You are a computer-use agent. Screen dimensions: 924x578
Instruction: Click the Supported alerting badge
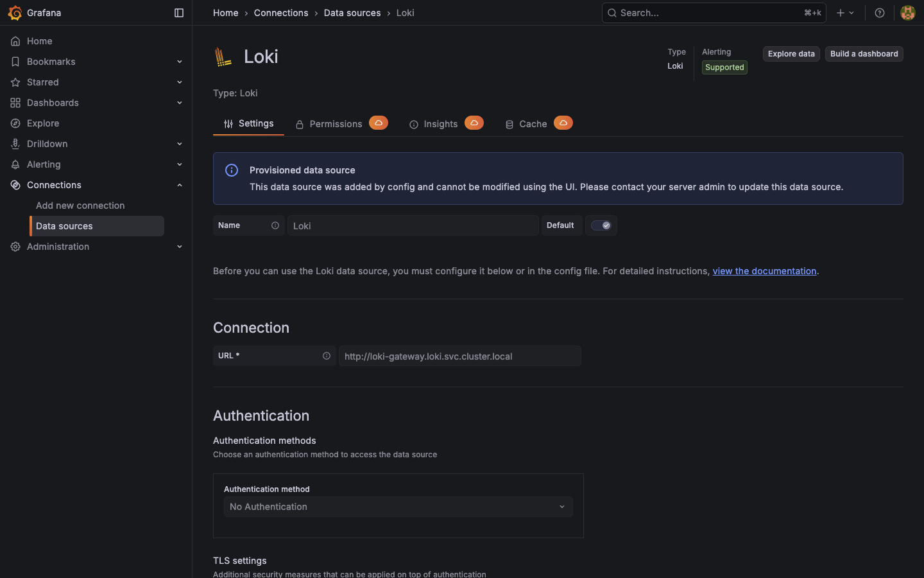[724, 67]
